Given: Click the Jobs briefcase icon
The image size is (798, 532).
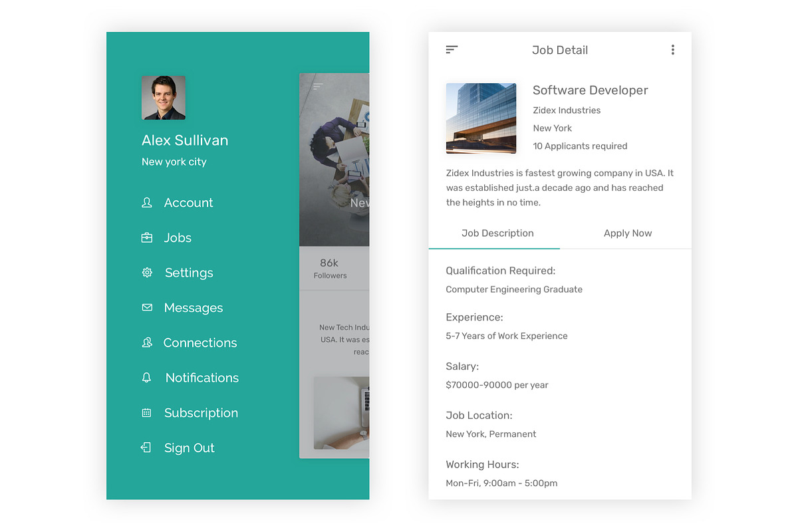Looking at the screenshot, I should coord(147,237).
